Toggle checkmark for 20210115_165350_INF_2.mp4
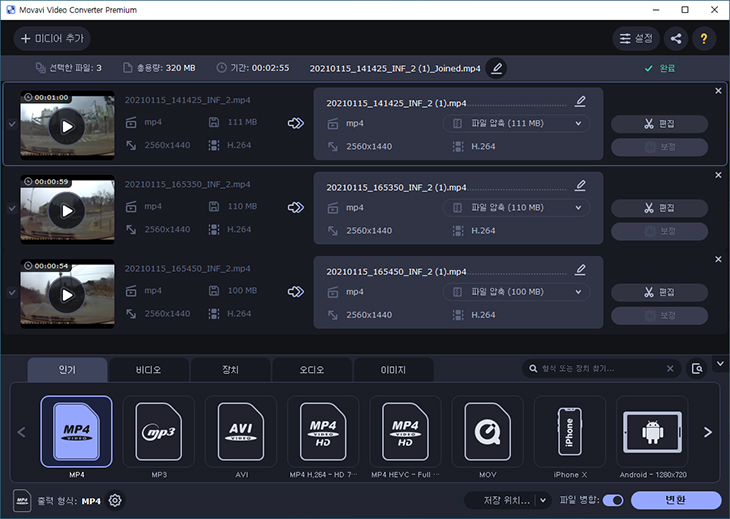Image resolution: width=730 pixels, height=519 pixels. (x=12, y=209)
